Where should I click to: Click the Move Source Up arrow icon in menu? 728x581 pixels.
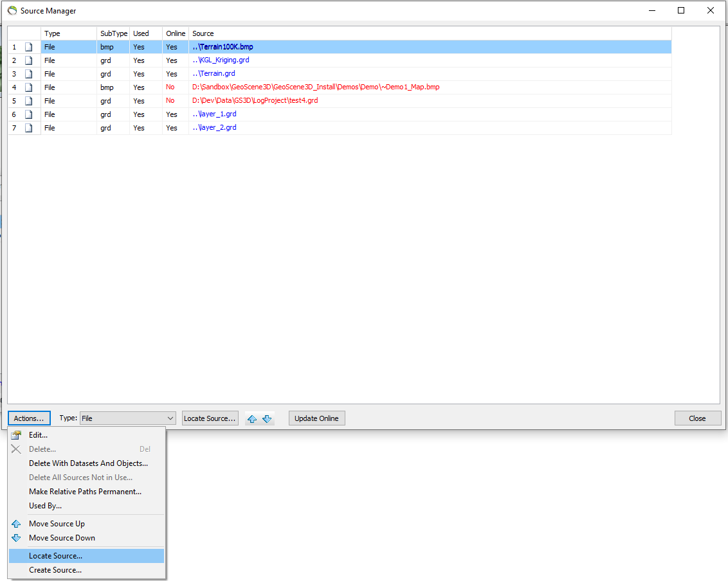pos(16,523)
